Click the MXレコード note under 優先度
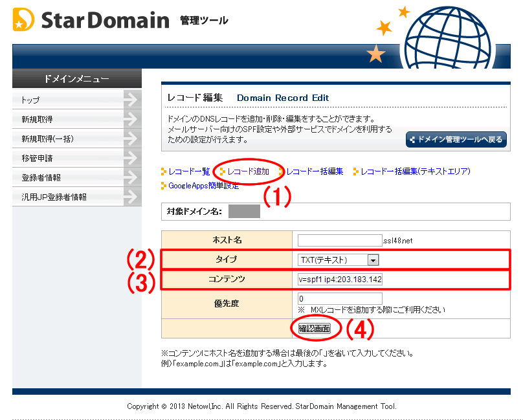 click(x=372, y=310)
